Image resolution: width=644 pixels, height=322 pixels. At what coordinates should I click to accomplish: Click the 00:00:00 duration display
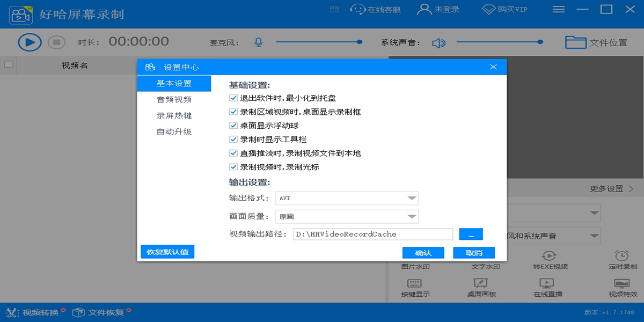click(x=139, y=41)
